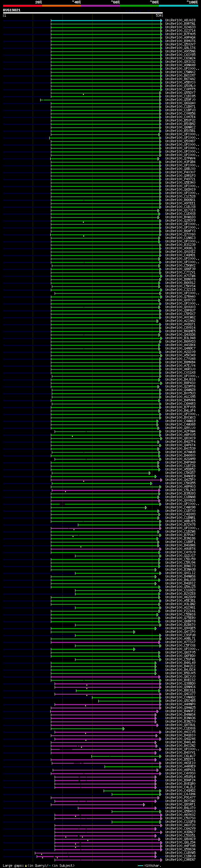Click the hit label UniRef100_A3LQN2

(x=180, y=604)
